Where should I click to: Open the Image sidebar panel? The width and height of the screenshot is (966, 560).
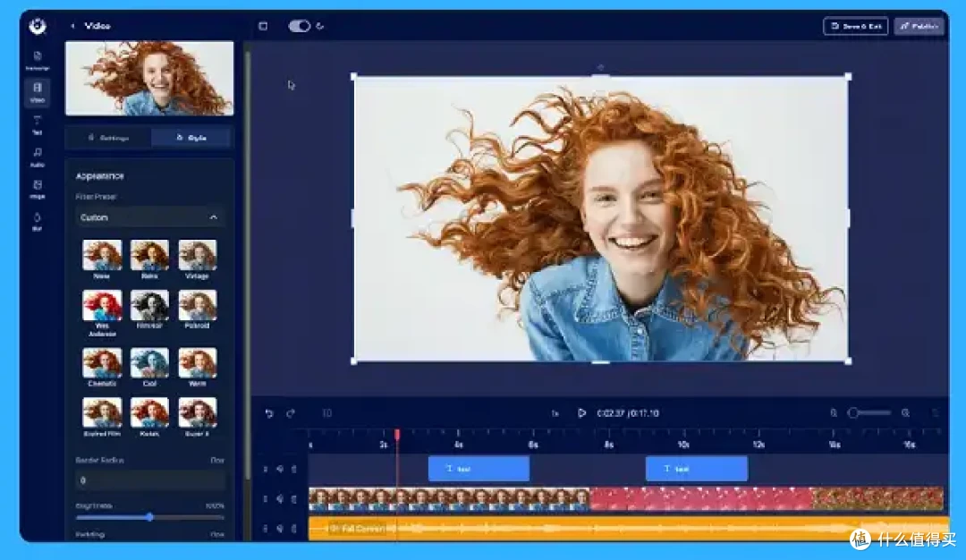tap(37, 189)
